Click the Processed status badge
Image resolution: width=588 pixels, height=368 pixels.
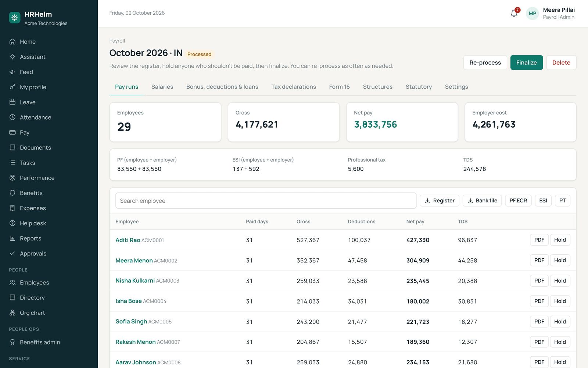click(x=199, y=54)
